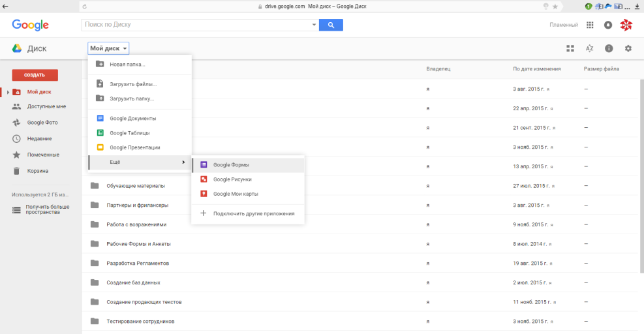The image size is (644, 334).
Task: Choose Загрузить папку menu item
Action: pos(140,99)
